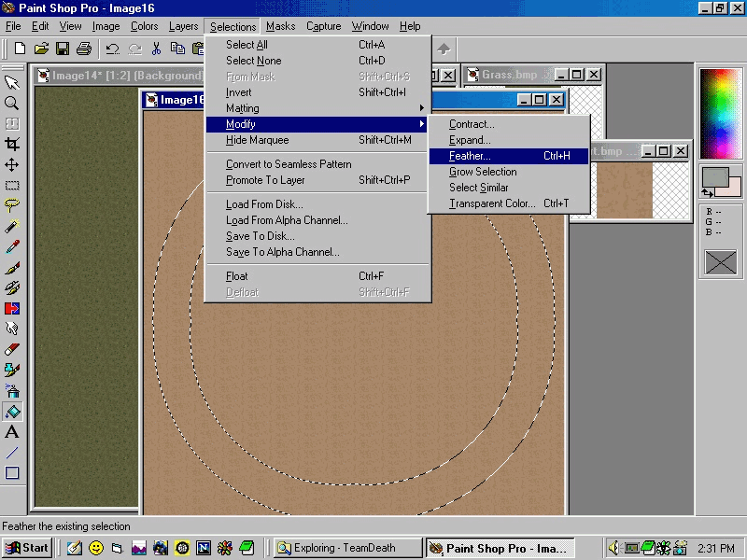Screen dimensions: 747x560
Task: Click the Undo toolbar button
Action: tap(112, 49)
